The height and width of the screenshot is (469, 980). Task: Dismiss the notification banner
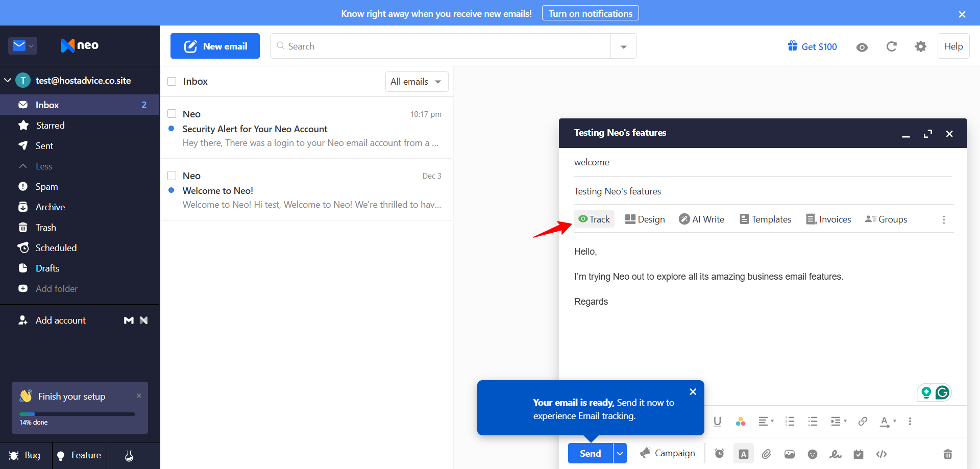[962, 14]
